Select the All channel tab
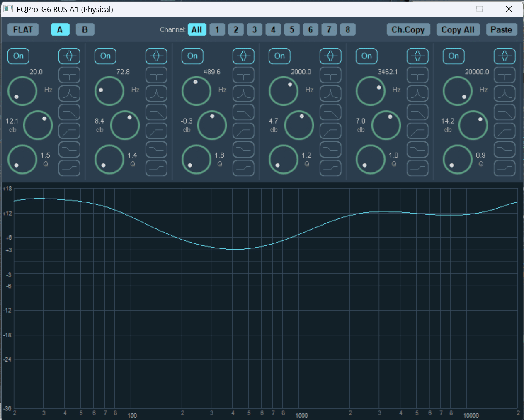Viewport: 524px width, 420px height. coord(197,29)
